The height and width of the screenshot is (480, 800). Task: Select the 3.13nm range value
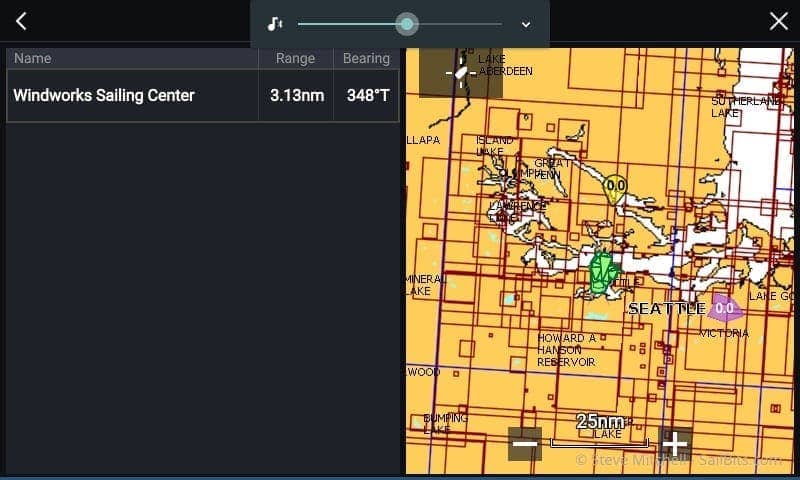pyautogui.click(x=296, y=95)
